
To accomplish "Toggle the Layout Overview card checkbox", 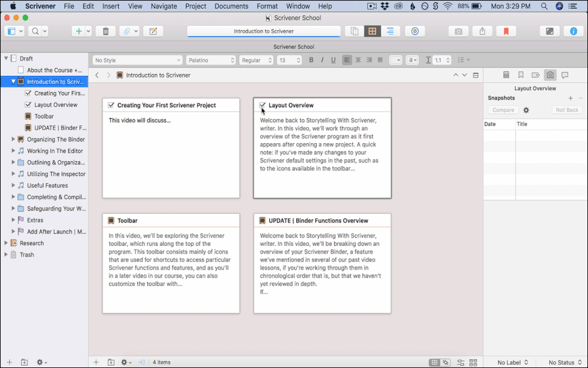I will pyautogui.click(x=262, y=105).
